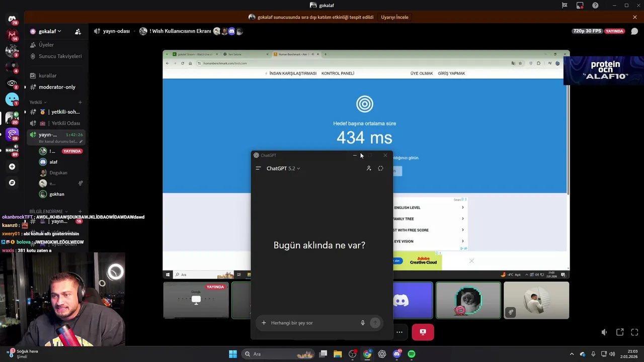This screenshot has width=644, height=362.
Task: Click Uyarıyı İncele button
Action: tap(395, 17)
